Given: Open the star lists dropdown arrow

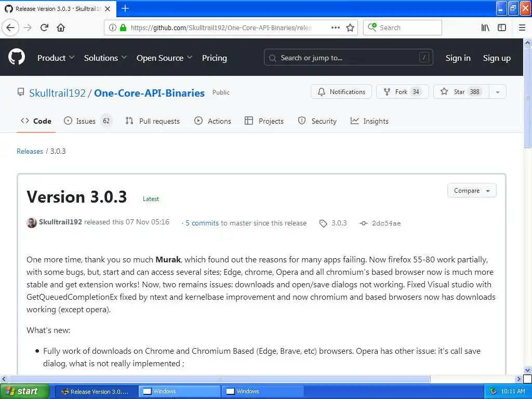Looking at the screenshot, I should 498,91.
